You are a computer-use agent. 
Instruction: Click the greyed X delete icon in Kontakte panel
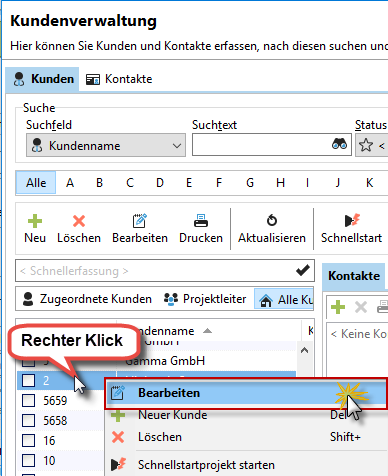pyautogui.click(x=361, y=307)
